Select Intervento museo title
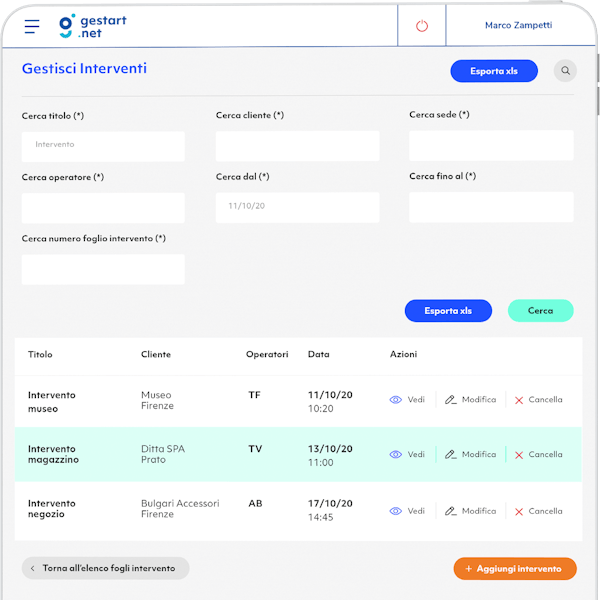 (x=52, y=402)
